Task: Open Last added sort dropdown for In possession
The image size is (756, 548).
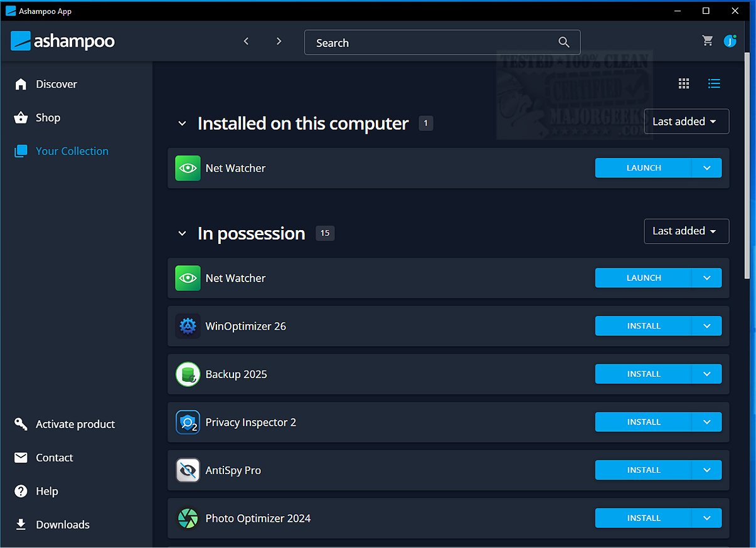Action: pyautogui.click(x=686, y=231)
